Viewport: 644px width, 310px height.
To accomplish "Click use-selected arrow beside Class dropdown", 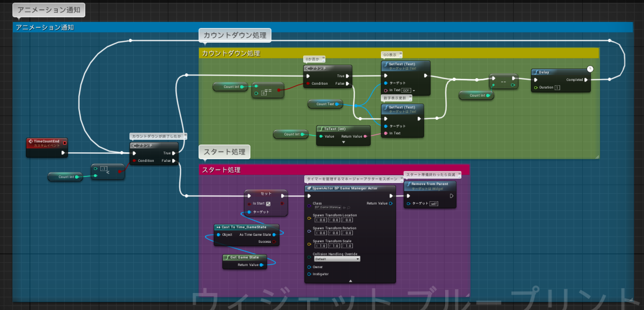I will (344, 208).
